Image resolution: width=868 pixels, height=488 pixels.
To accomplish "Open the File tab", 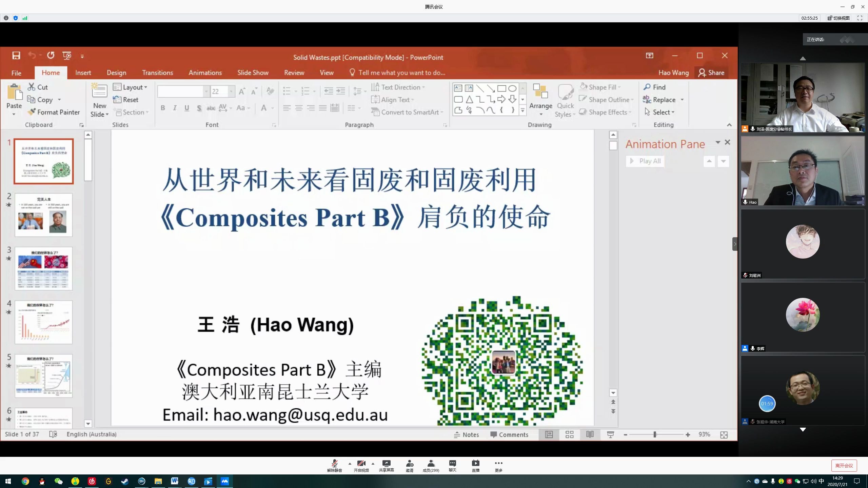I will tap(16, 73).
